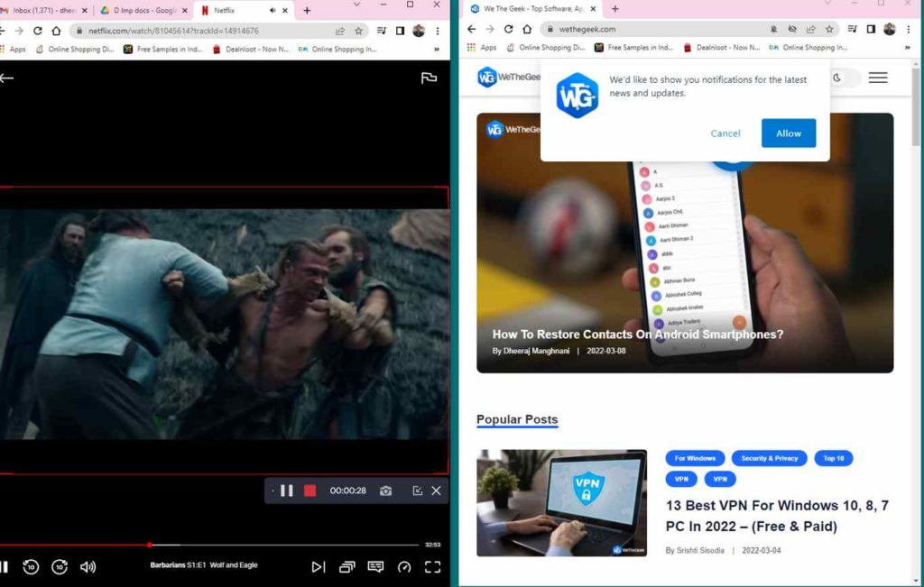The height and width of the screenshot is (587, 924).
Task: Click the WeTheGeek page vertical scrollbar
Action: coord(916,106)
